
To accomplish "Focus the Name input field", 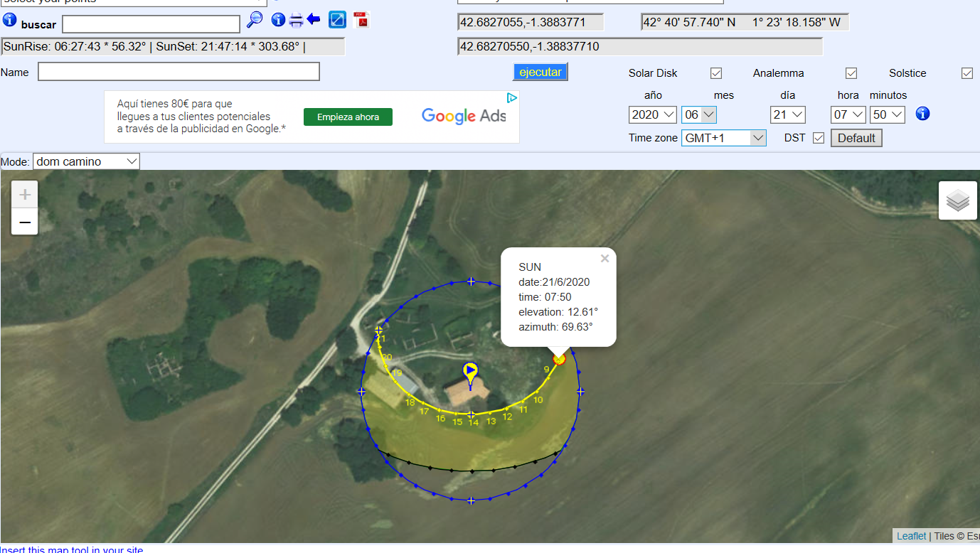I will point(179,72).
